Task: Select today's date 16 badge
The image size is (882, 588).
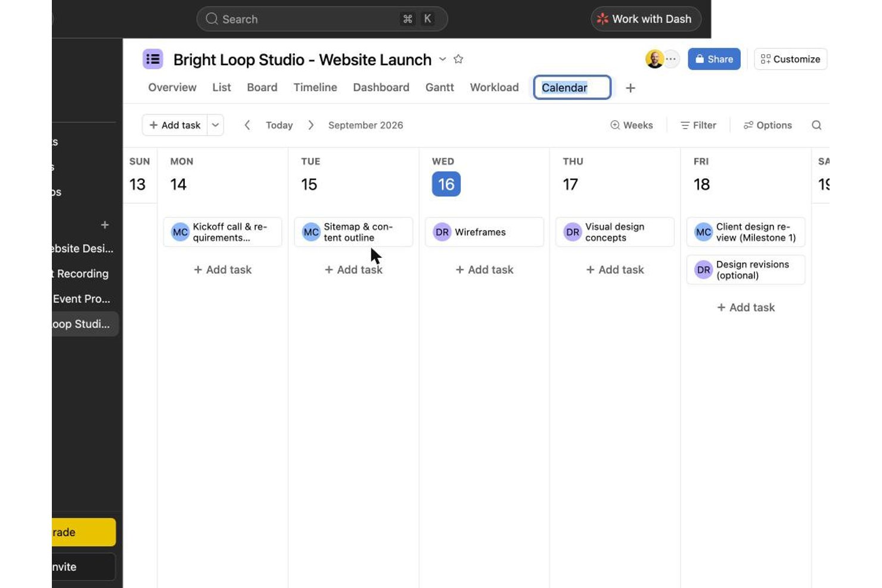Action: tap(446, 185)
